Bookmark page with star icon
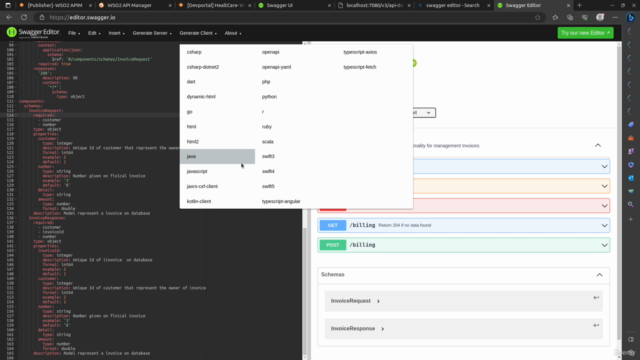Viewport: 640px width, 360px height. [538, 18]
